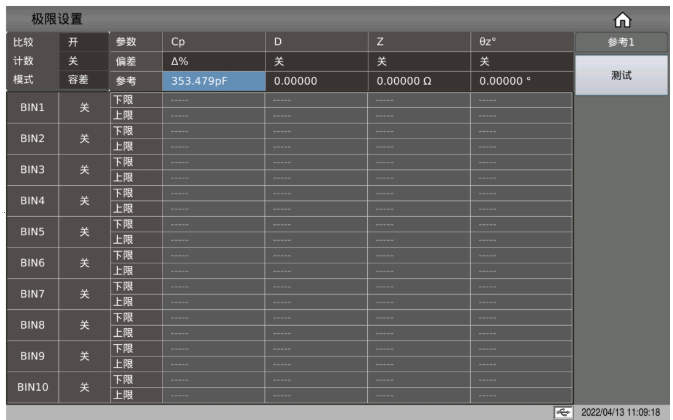673x420 pixels.
Task: Select the 参考1 side panel label
Action: click(621, 42)
